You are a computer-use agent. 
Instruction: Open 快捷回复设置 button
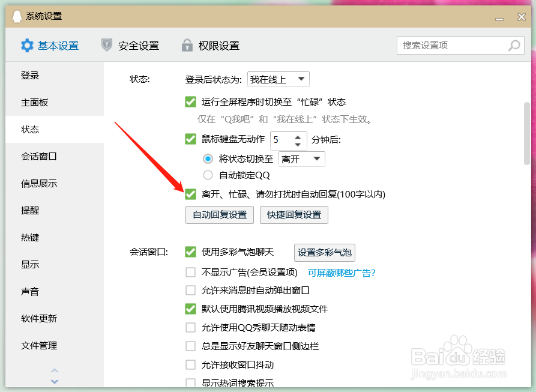point(294,215)
